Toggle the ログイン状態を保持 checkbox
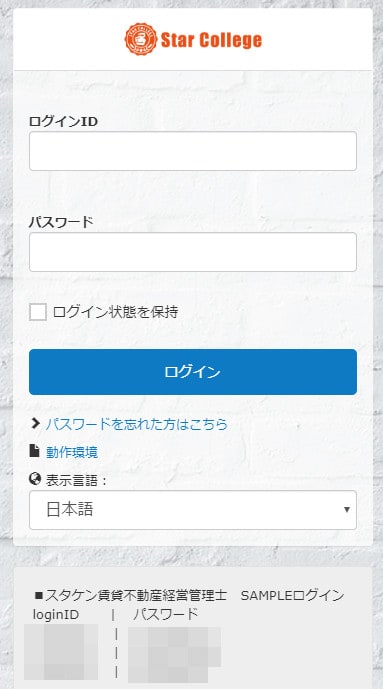The image size is (383, 689). click(x=38, y=312)
